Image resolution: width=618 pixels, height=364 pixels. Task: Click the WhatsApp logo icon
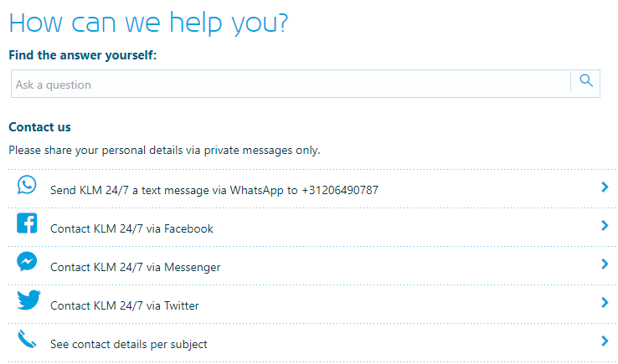[27, 186]
